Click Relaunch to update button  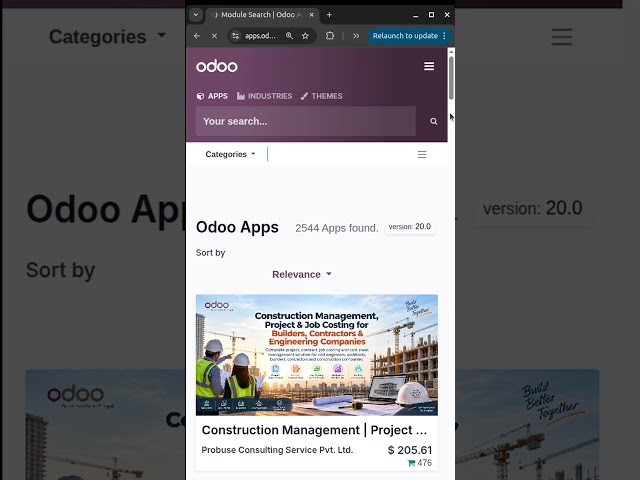(404, 36)
